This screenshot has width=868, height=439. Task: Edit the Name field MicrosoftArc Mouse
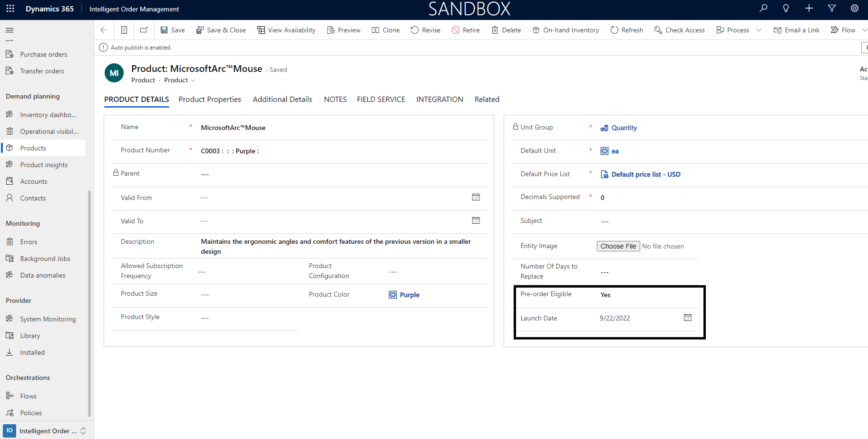pos(233,128)
